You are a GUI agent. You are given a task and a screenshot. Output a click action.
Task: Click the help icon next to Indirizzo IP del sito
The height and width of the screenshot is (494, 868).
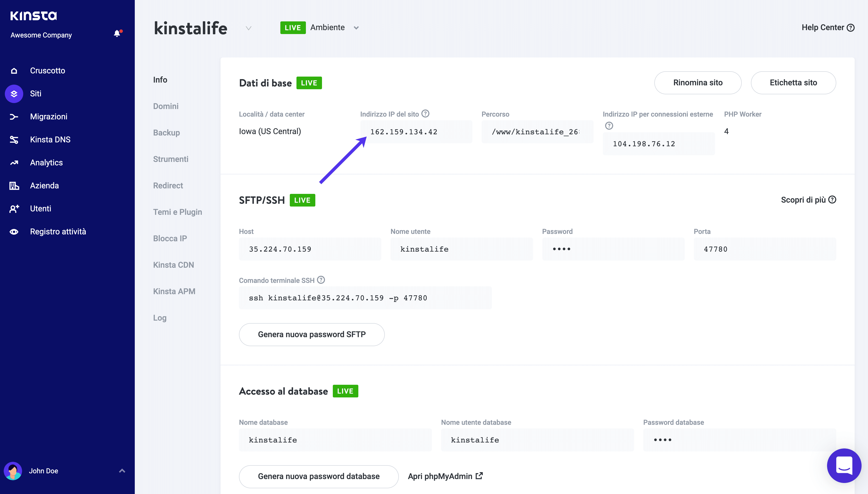(x=426, y=114)
